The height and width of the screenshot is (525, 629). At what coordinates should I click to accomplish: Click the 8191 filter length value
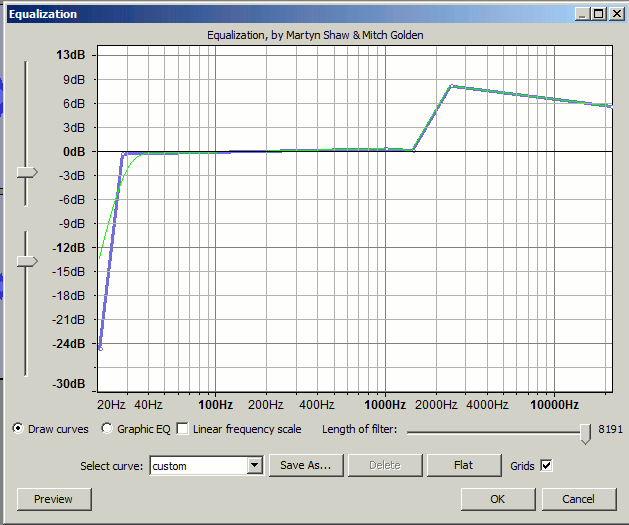click(x=610, y=429)
